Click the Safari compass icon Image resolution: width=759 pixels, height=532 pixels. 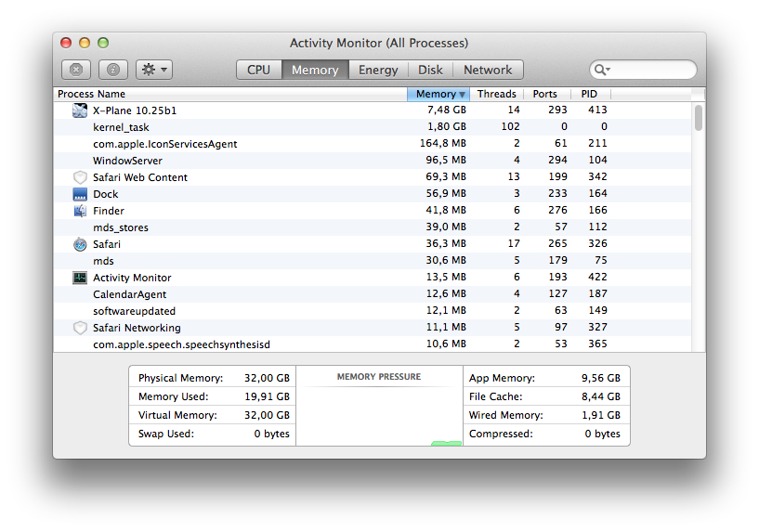coord(80,244)
